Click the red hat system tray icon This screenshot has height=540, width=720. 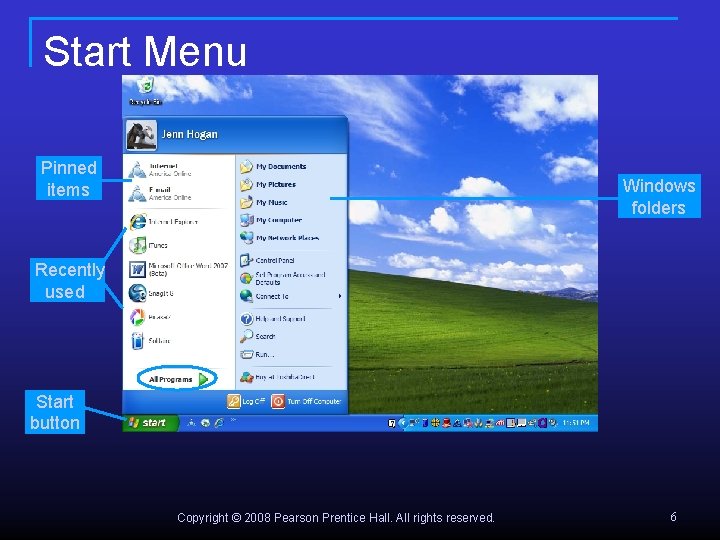coord(446,423)
